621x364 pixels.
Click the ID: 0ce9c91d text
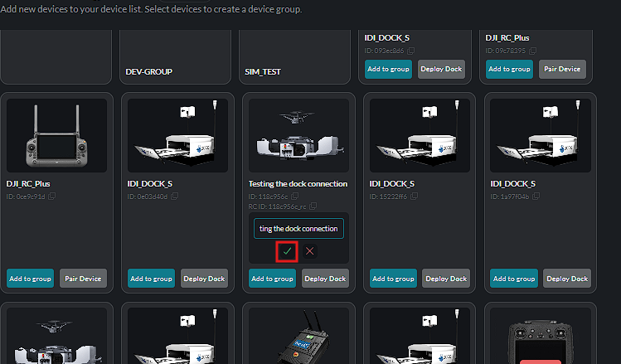point(26,197)
